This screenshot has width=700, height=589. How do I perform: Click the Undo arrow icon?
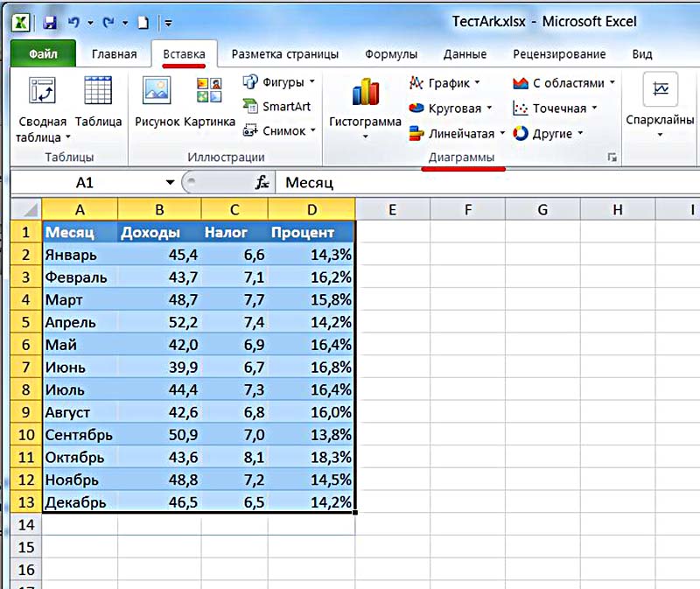(x=73, y=22)
